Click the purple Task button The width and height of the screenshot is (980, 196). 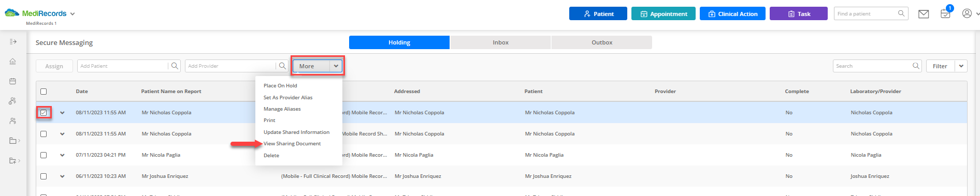[799, 13]
